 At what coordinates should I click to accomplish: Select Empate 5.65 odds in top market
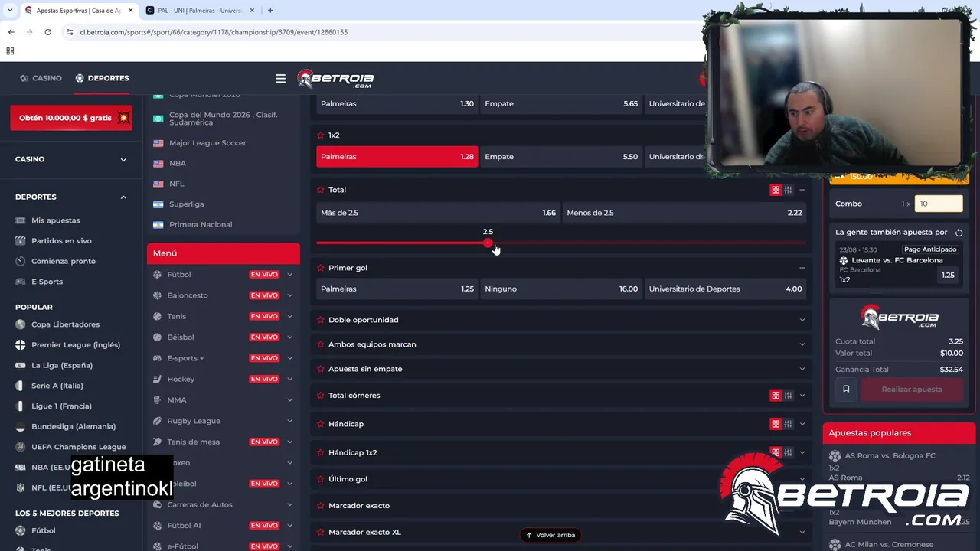(561, 103)
